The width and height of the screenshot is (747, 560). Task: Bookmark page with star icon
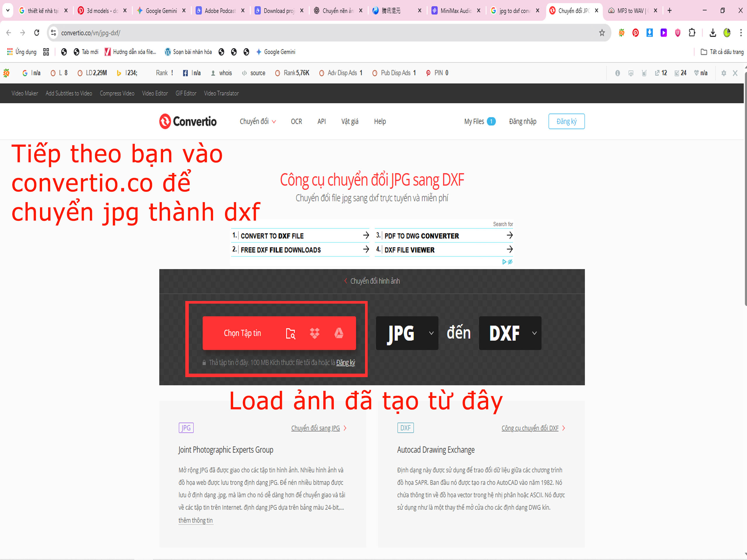pyautogui.click(x=602, y=33)
